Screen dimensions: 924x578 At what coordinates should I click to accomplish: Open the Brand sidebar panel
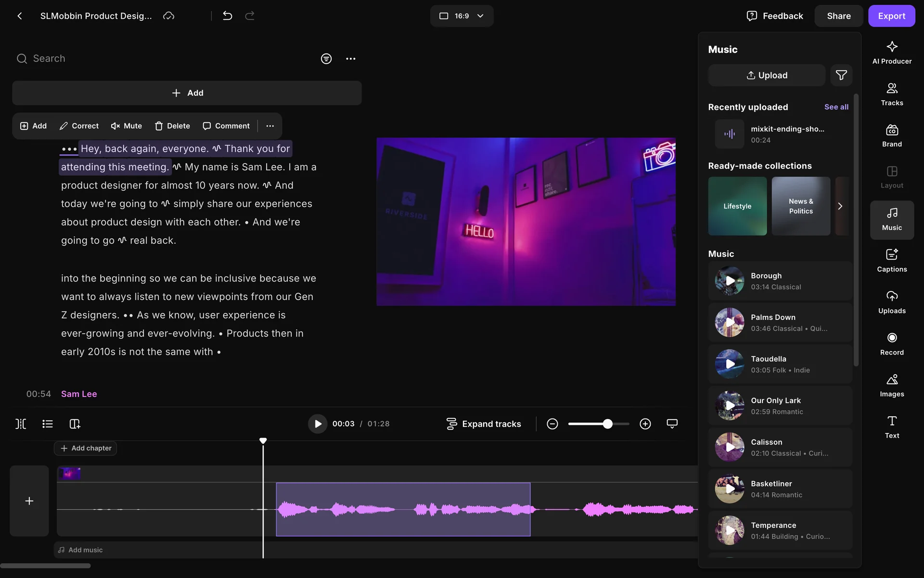click(x=891, y=136)
